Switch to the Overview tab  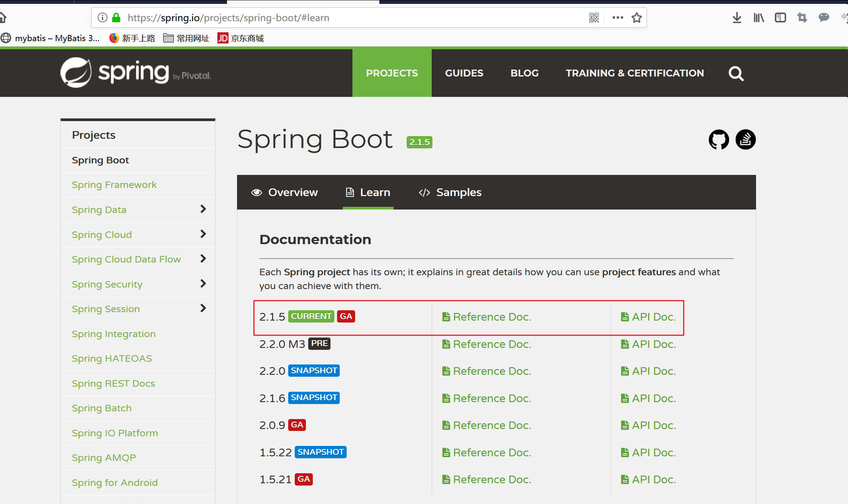(x=285, y=192)
